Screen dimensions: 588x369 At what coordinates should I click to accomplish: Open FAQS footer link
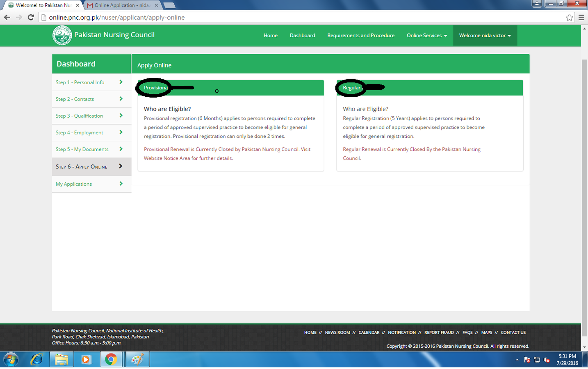click(467, 333)
